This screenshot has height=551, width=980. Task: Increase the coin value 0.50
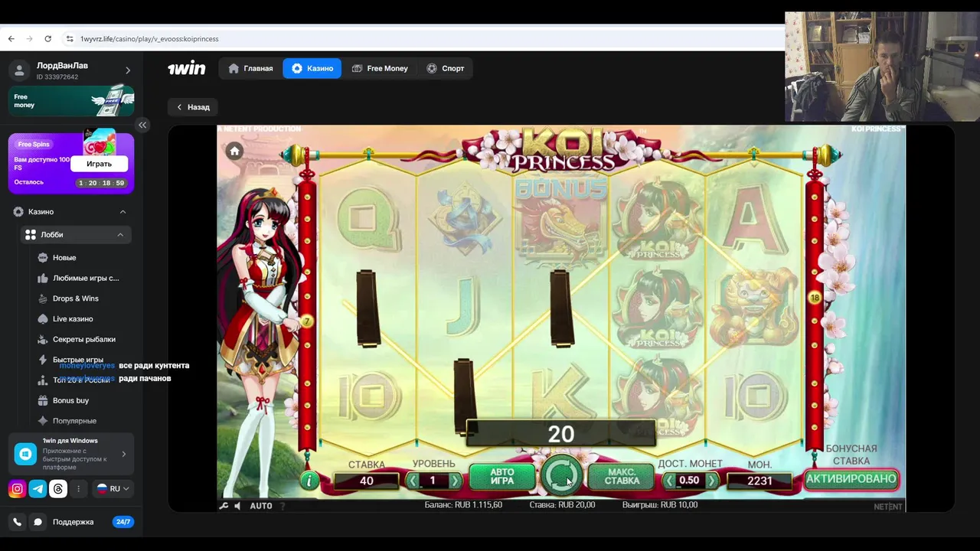coord(712,481)
